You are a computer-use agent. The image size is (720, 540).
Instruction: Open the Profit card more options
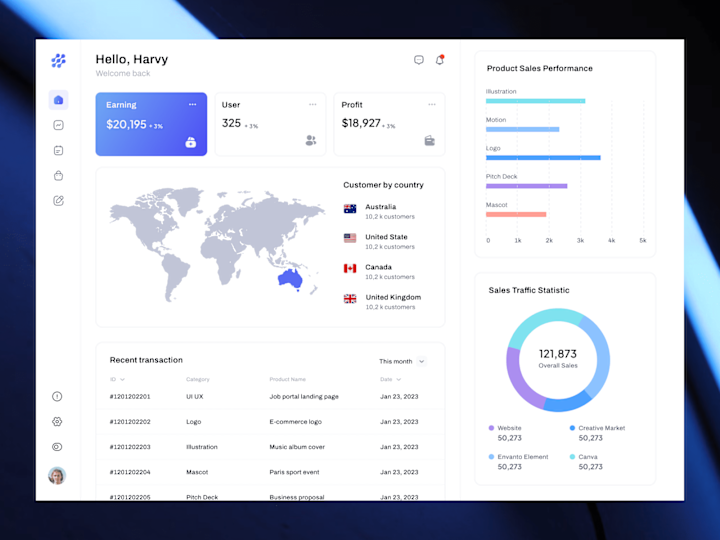[x=432, y=105]
